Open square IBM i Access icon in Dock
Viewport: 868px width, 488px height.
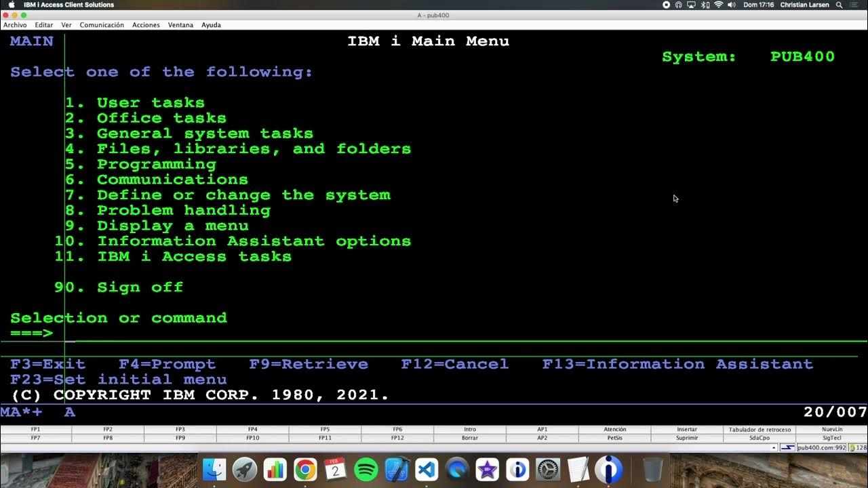(517, 469)
